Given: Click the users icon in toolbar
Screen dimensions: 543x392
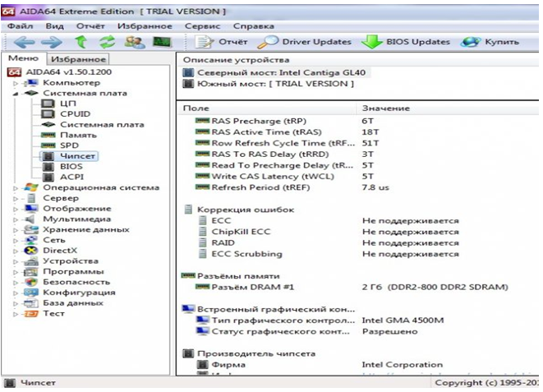Looking at the screenshot, I should 135,42.
